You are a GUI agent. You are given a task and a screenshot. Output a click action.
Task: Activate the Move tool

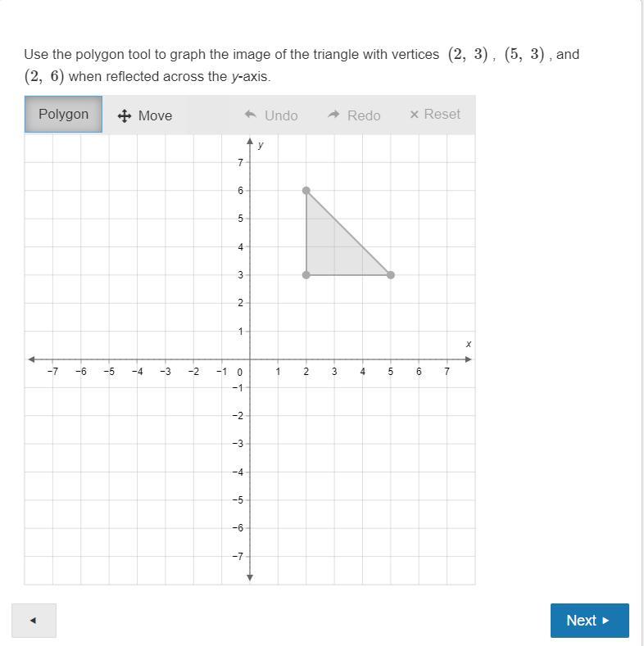[x=145, y=115]
